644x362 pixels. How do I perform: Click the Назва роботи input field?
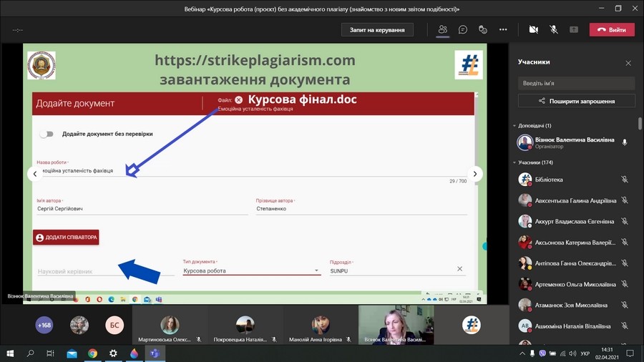[x=251, y=171]
